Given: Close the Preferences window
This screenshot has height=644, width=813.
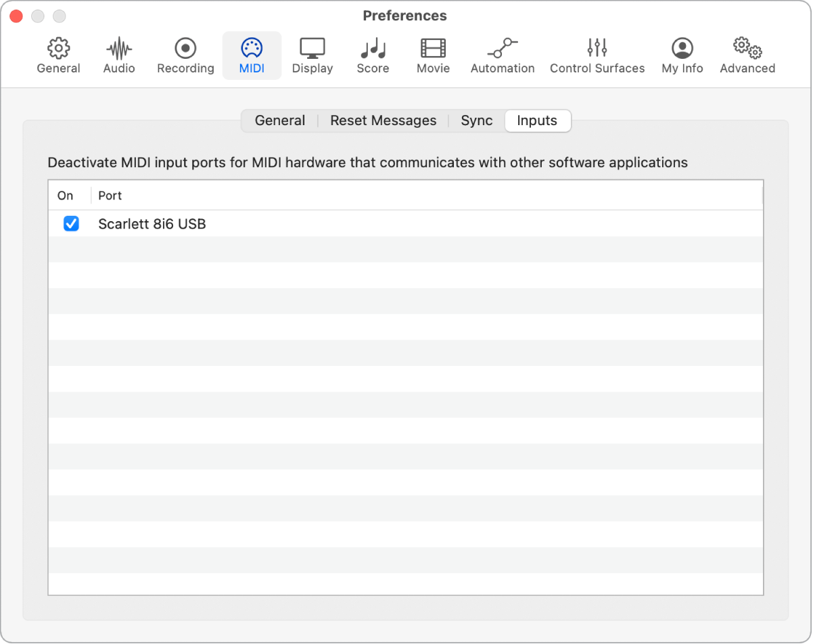Looking at the screenshot, I should tap(16, 16).
